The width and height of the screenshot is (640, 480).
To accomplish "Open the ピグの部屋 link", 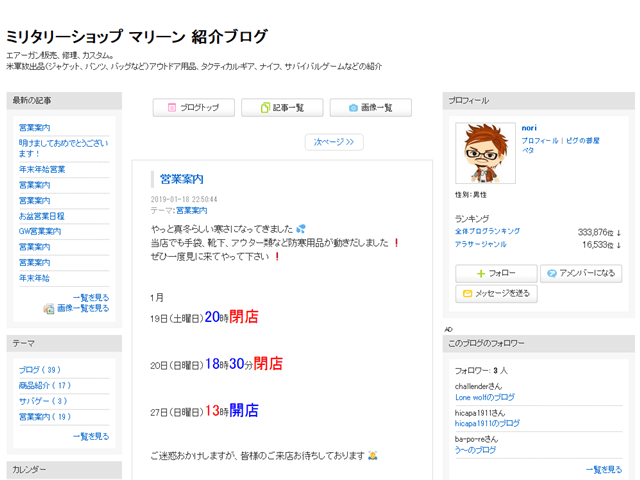I will pyautogui.click(x=583, y=141).
